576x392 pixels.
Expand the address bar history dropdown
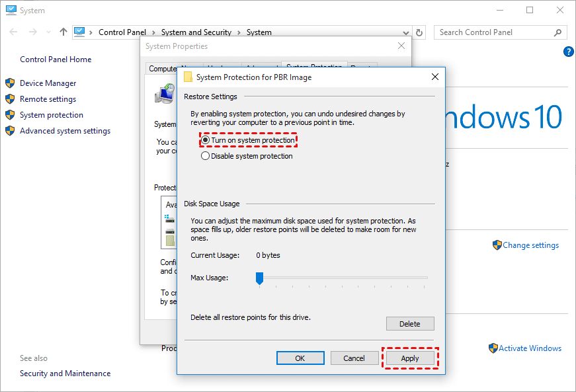pyautogui.click(x=406, y=32)
